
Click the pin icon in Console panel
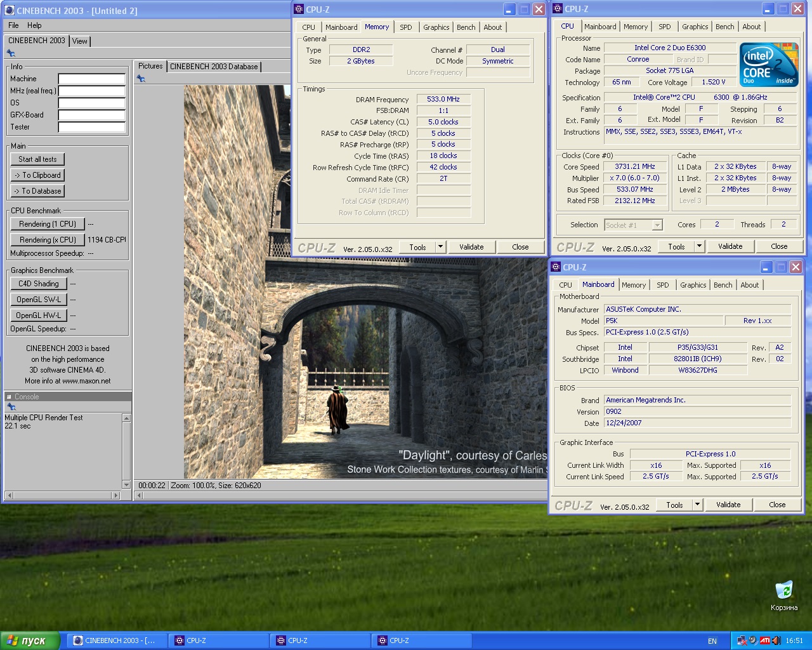click(11, 406)
